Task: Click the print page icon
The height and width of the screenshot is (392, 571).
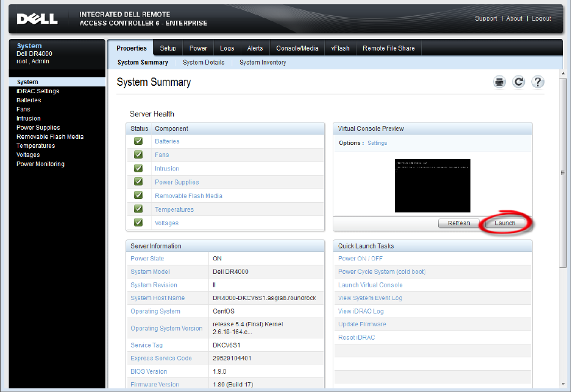Action: click(x=499, y=82)
